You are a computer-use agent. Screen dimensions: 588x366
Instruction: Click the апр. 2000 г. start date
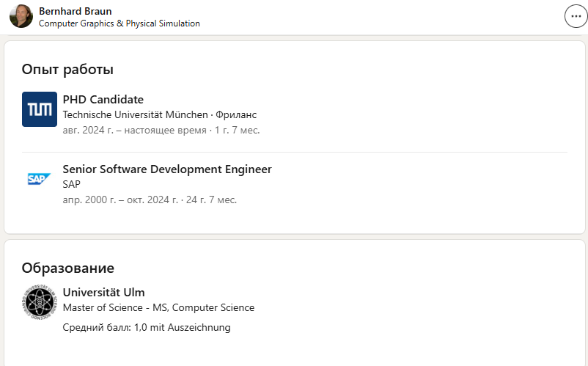(93, 200)
